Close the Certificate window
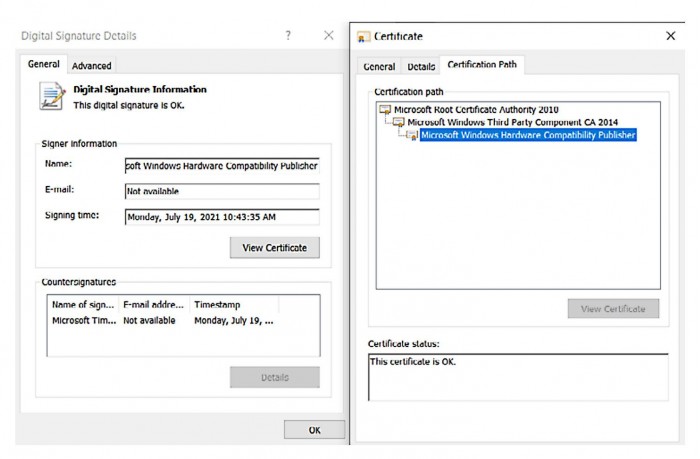This screenshot has width=700, height=459. pyautogui.click(x=670, y=36)
